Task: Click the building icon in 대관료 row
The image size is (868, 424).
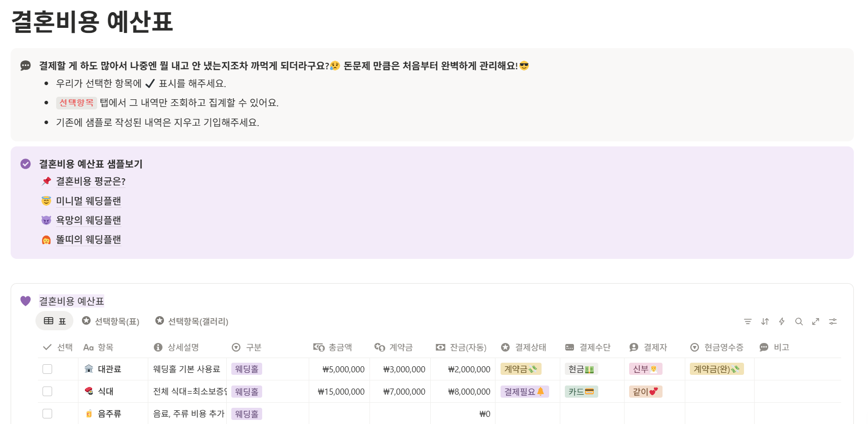Action: click(89, 369)
